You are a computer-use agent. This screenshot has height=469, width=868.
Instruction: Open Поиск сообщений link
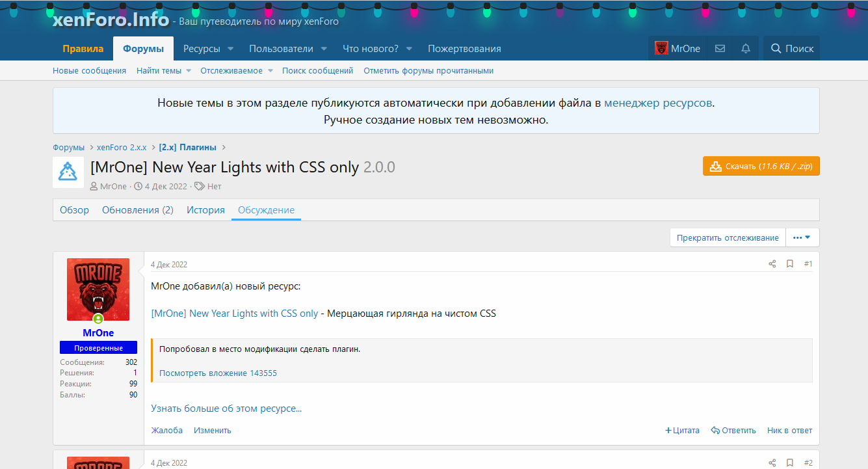317,71
